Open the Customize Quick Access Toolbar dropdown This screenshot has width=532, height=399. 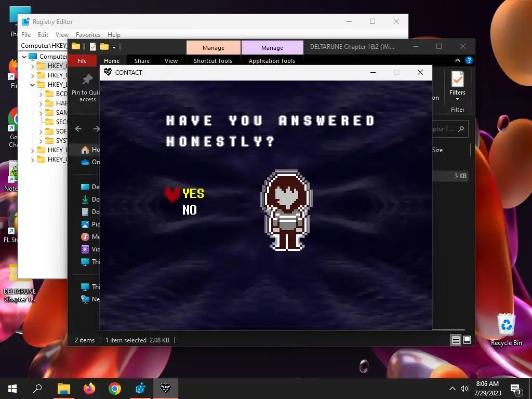[114, 47]
